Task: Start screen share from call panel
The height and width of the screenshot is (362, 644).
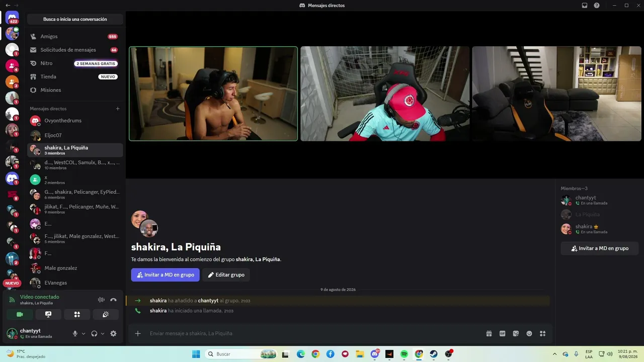Action: click(48, 314)
